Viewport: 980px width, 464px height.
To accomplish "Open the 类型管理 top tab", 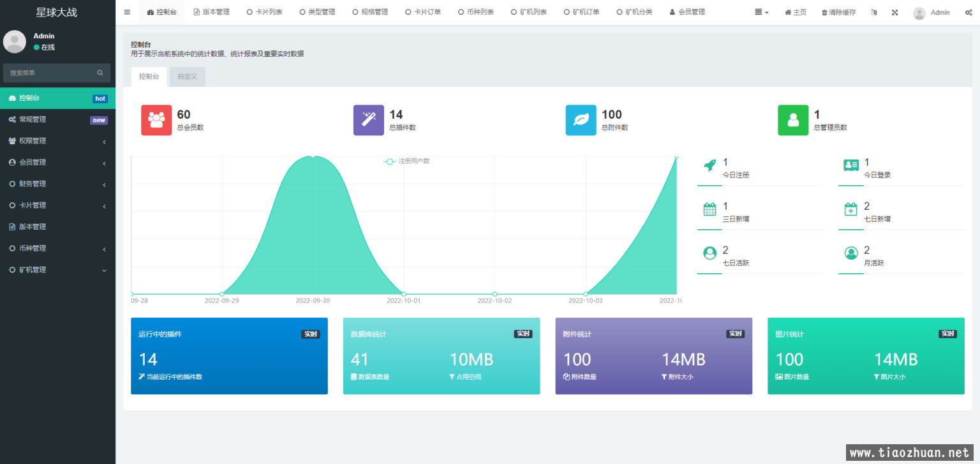I will (317, 12).
